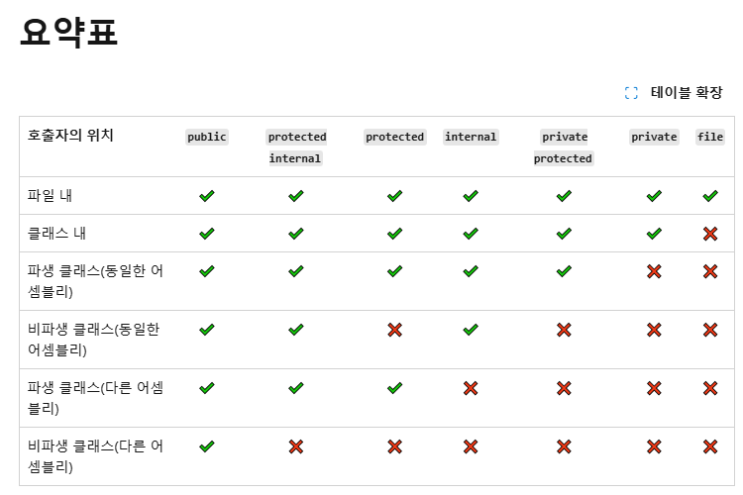
Task: Click the 테이블 확장 button label
Action: pos(686,92)
